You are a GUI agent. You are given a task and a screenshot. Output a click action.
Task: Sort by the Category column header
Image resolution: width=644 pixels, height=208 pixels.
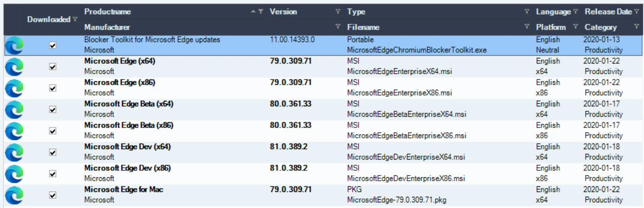tap(601, 27)
